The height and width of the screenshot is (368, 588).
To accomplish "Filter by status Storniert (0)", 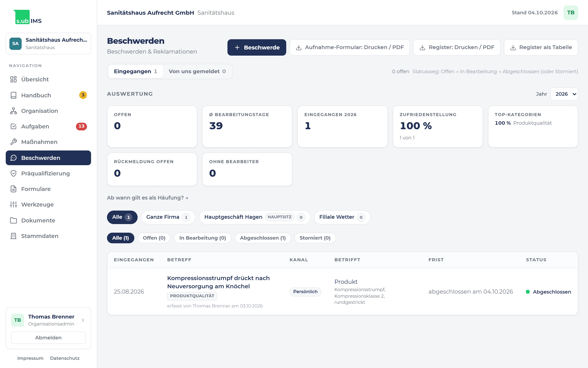I will point(315,238).
